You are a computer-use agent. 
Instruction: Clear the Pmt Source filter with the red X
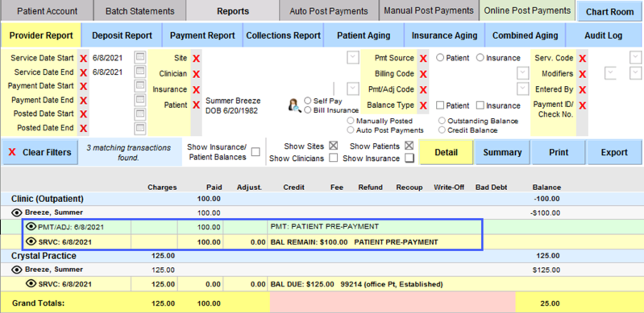(x=422, y=58)
